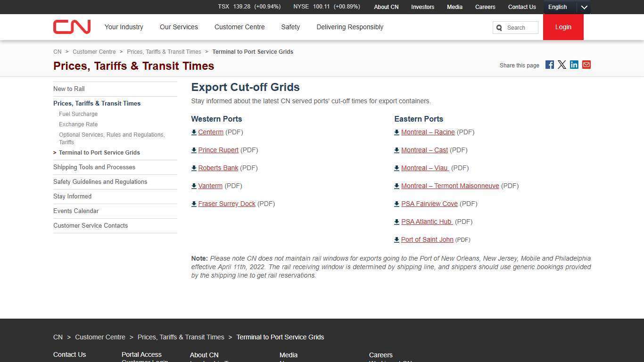Open the Montreal – Racine cut-off grid

tap(428, 132)
